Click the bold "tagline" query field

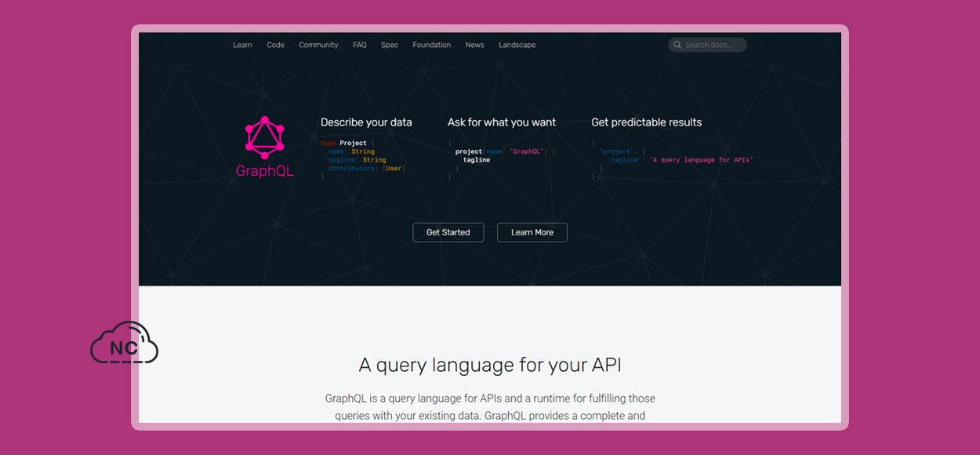coord(477,160)
